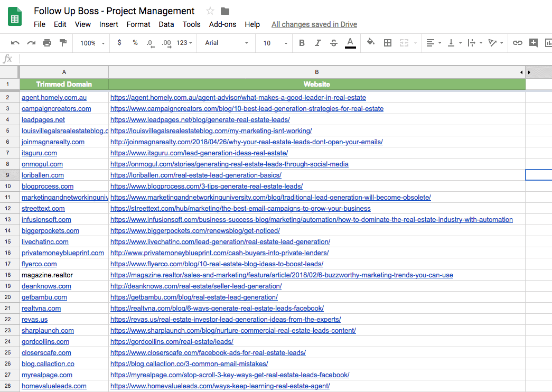Star this document
Viewport: 552px width, 392px height.
tap(210, 11)
